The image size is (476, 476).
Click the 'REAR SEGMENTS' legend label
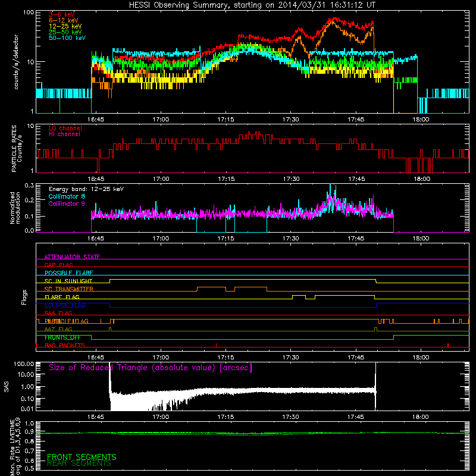click(79, 464)
